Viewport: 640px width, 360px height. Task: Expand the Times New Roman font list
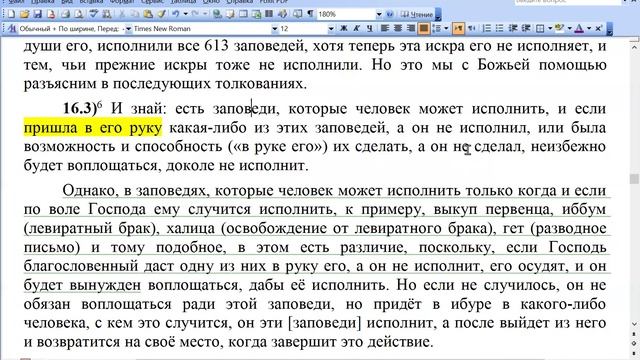point(275,29)
